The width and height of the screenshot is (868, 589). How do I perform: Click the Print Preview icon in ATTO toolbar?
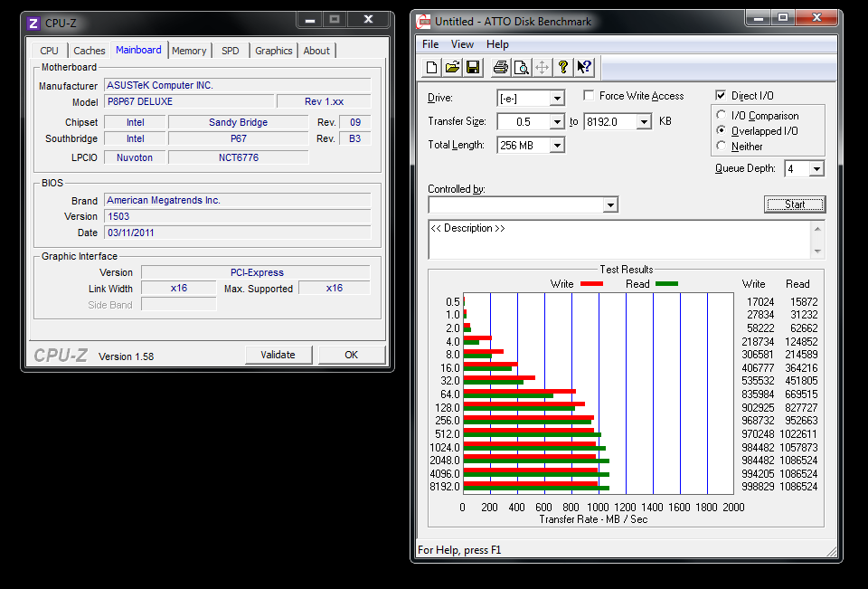coord(521,68)
